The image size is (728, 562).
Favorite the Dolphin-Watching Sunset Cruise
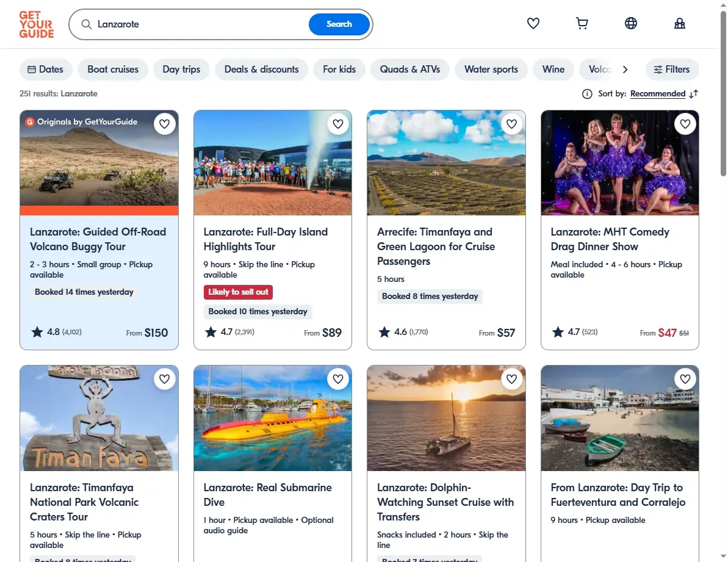pos(511,379)
